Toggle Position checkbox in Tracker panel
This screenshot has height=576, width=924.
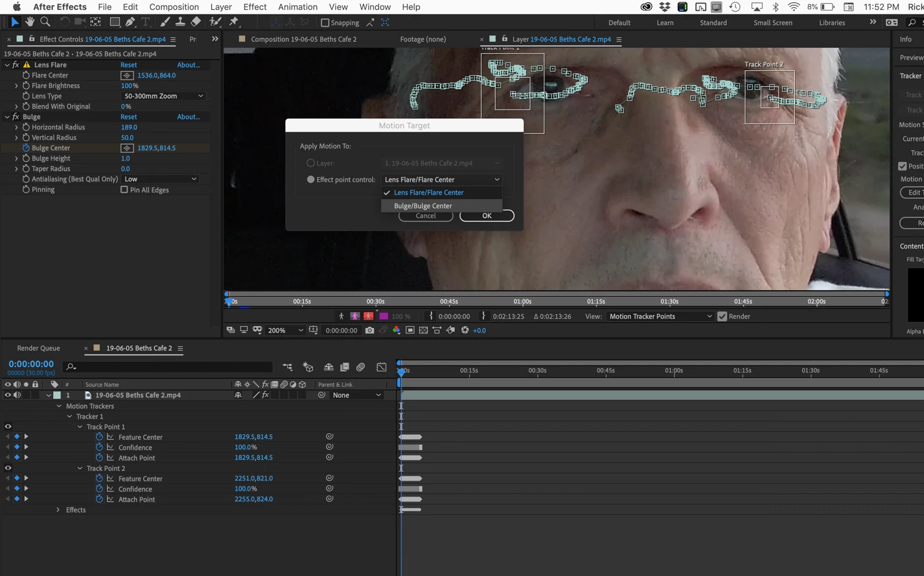[x=903, y=166]
